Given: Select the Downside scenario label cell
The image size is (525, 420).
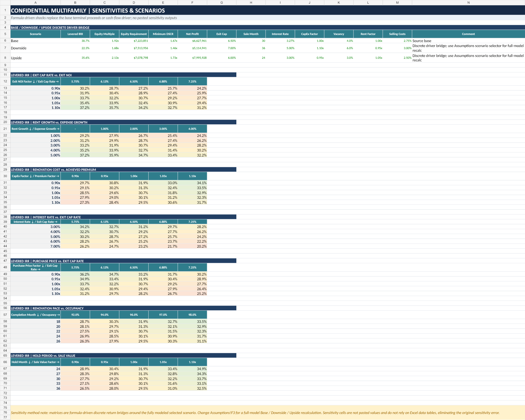Looking at the screenshot, I should coord(36,48).
